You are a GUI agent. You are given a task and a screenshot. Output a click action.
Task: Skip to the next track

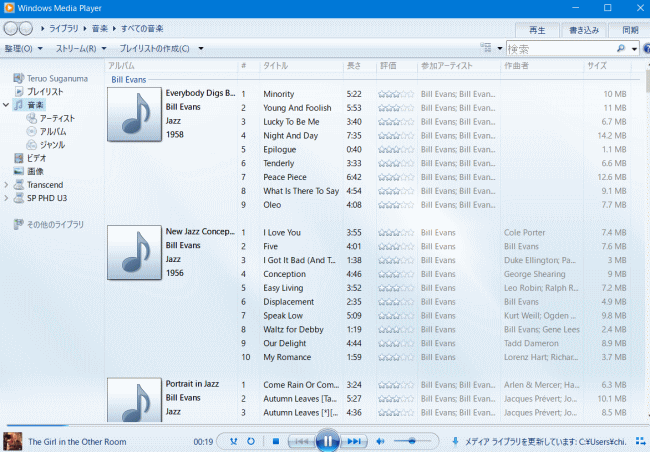point(354,441)
